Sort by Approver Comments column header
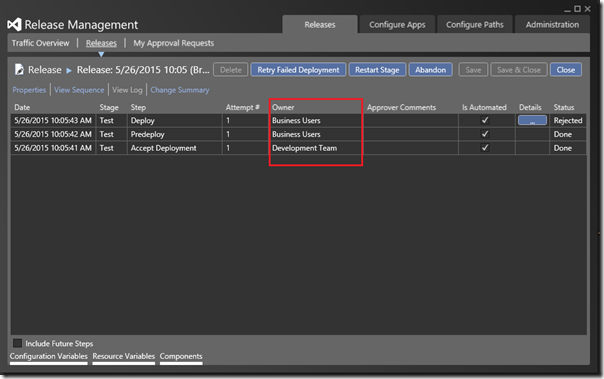The height and width of the screenshot is (379, 604). coord(401,107)
